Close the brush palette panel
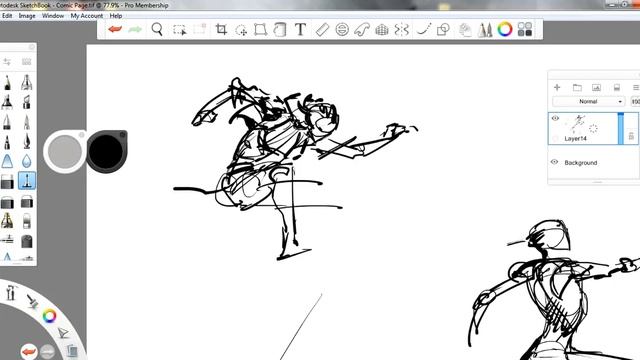 [31, 47]
